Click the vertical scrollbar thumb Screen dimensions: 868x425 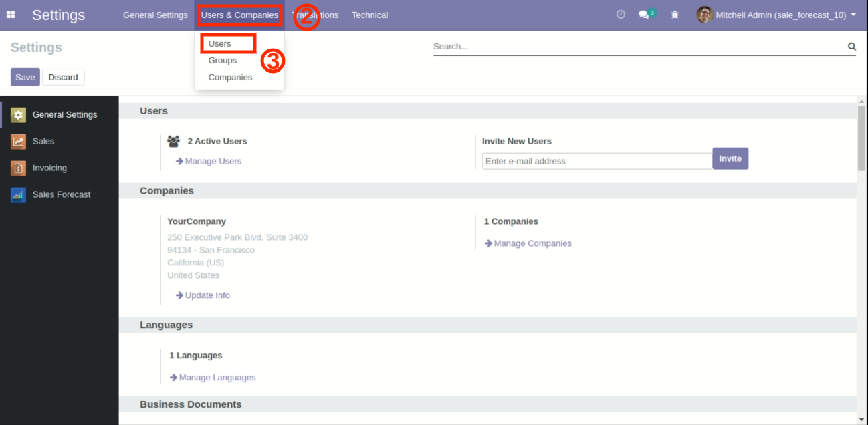coord(862,138)
